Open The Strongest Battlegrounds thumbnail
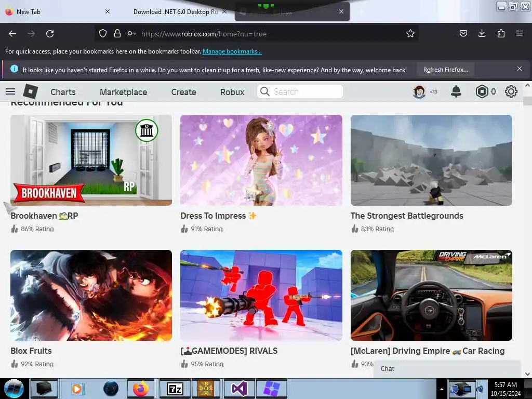 click(x=431, y=160)
